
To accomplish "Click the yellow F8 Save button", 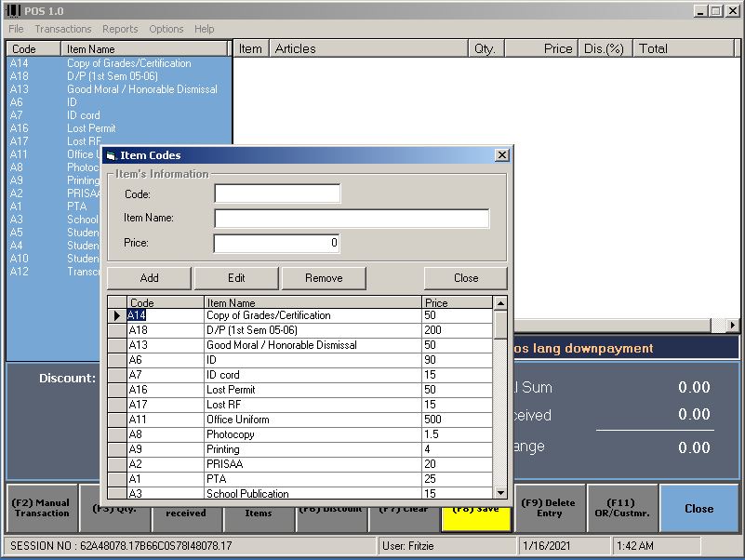I will coord(476,519).
